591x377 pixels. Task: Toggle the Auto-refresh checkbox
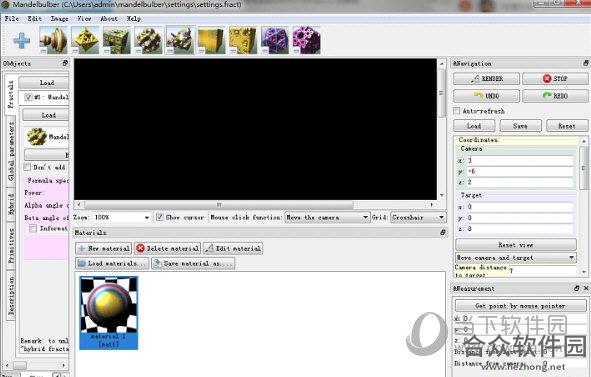456,111
